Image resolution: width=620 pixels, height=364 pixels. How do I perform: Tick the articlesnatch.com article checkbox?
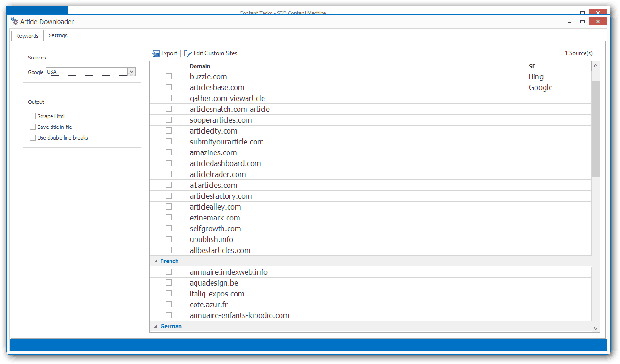pos(169,109)
